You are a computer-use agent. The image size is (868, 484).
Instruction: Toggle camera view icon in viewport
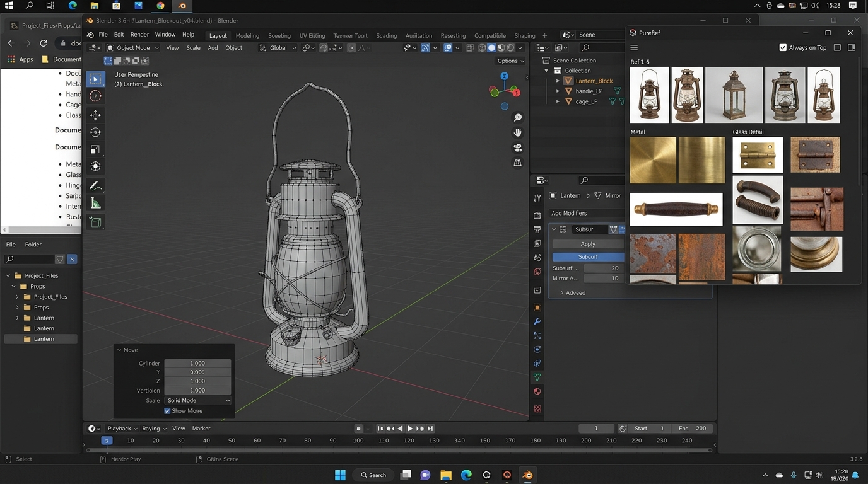pyautogui.click(x=518, y=147)
